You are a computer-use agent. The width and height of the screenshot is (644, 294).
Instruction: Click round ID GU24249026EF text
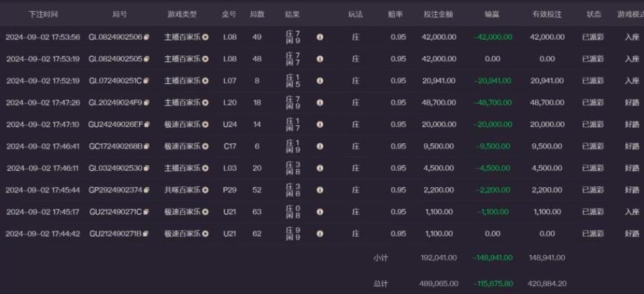(115, 124)
